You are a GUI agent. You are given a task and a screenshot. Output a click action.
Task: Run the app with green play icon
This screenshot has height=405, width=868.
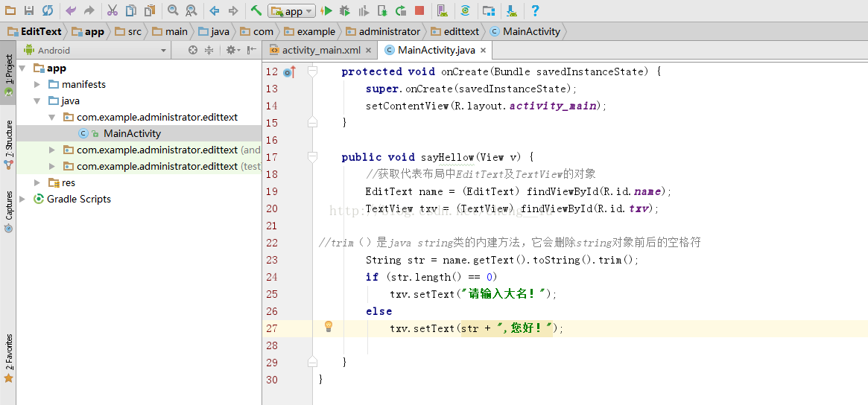coord(326,10)
